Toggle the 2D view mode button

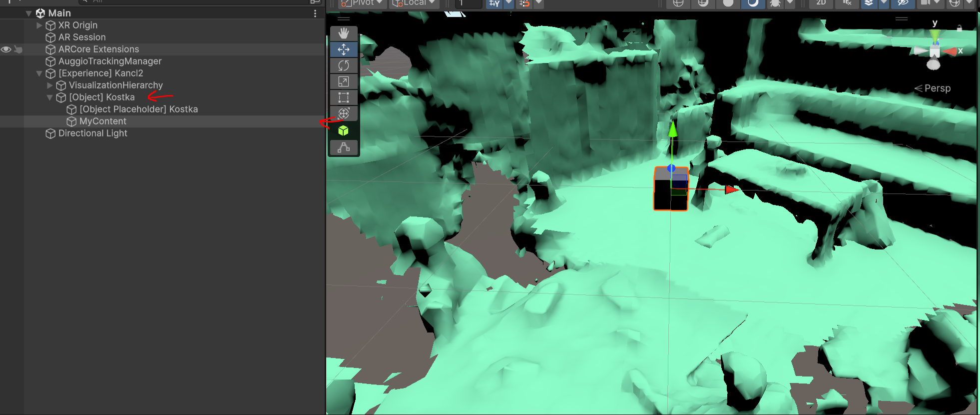[x=821, y=3]
